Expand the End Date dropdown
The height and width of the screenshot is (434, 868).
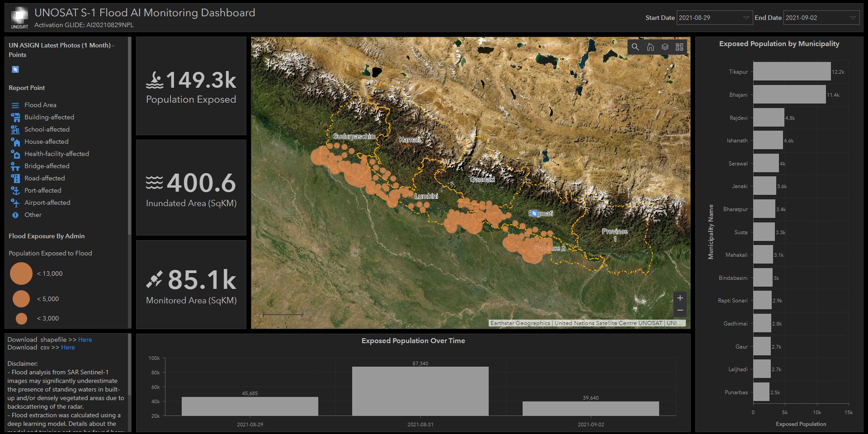pyautogui.click(x=821, y=18)
